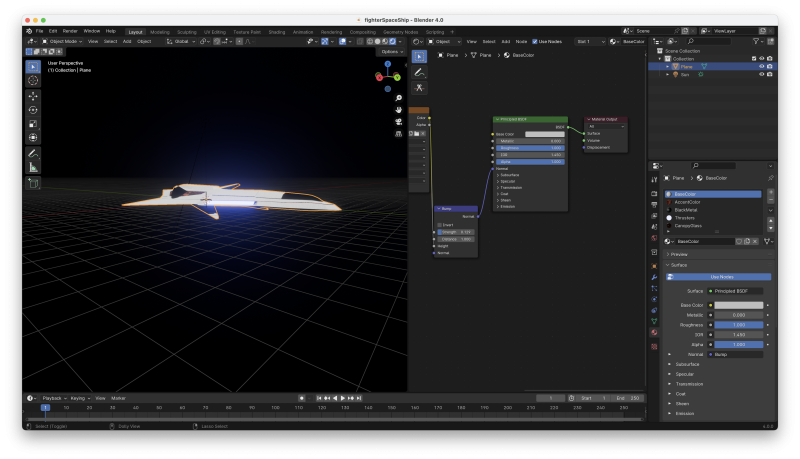The image size is (800, 459).
Task: Open the Global transform orientation dropdown
Action: coord(181,41)
